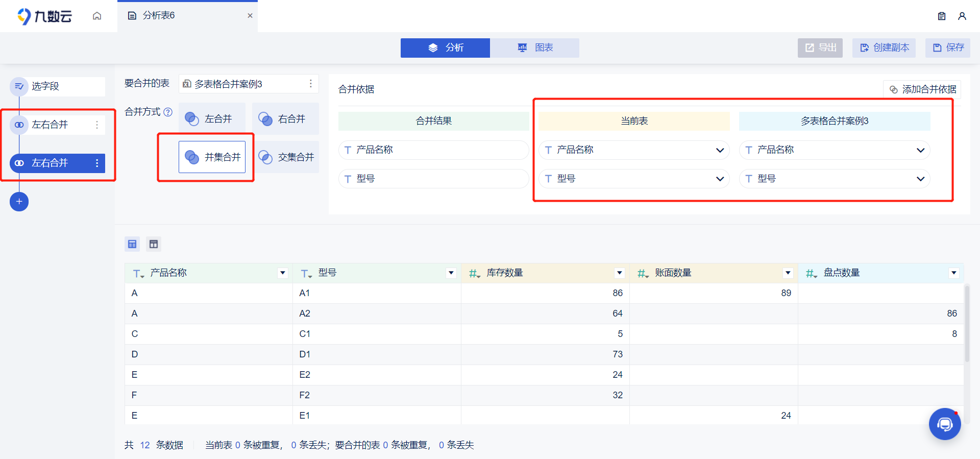This screenshot has width=980, height=459.
Task: Open the customer service chat bubble
Action: (x=945, y=424)
